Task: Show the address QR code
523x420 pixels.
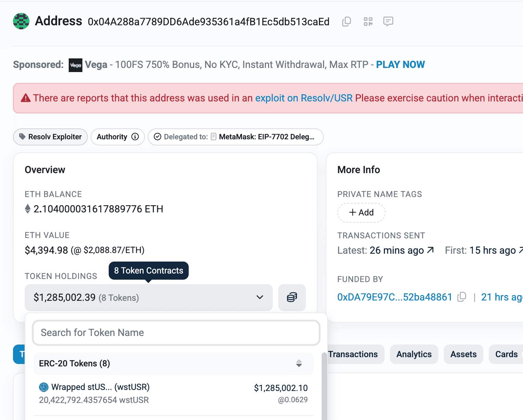Action: click(368, 22)
